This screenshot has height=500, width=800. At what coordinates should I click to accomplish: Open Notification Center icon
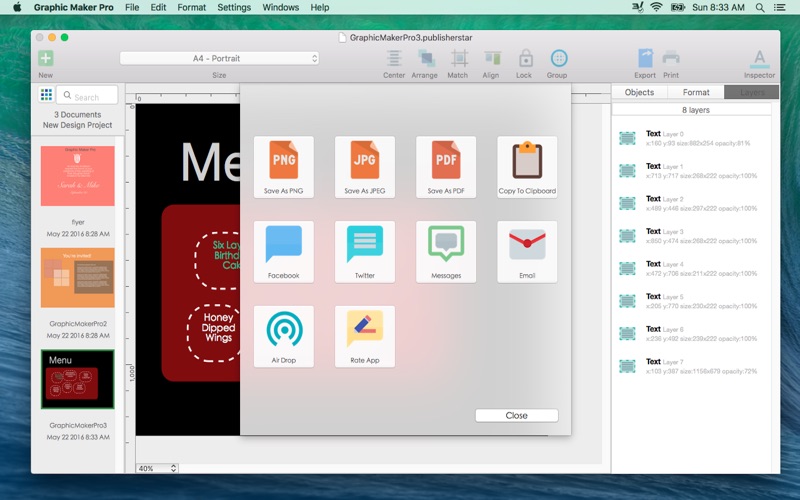tap(780, 8)
